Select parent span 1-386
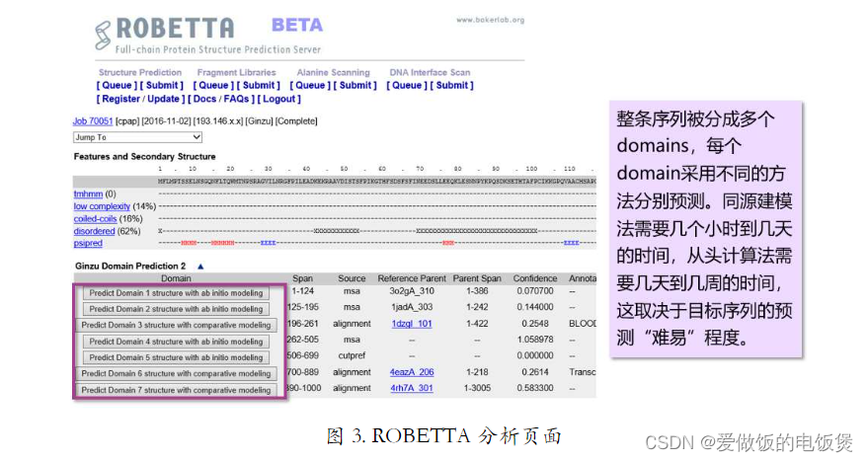 tap(477, 291)
